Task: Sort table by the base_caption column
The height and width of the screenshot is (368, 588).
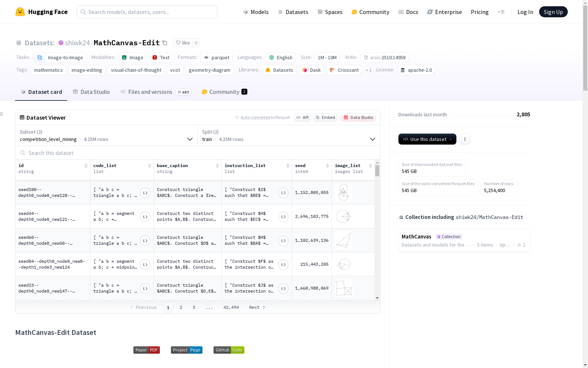Action: point(217,166)
